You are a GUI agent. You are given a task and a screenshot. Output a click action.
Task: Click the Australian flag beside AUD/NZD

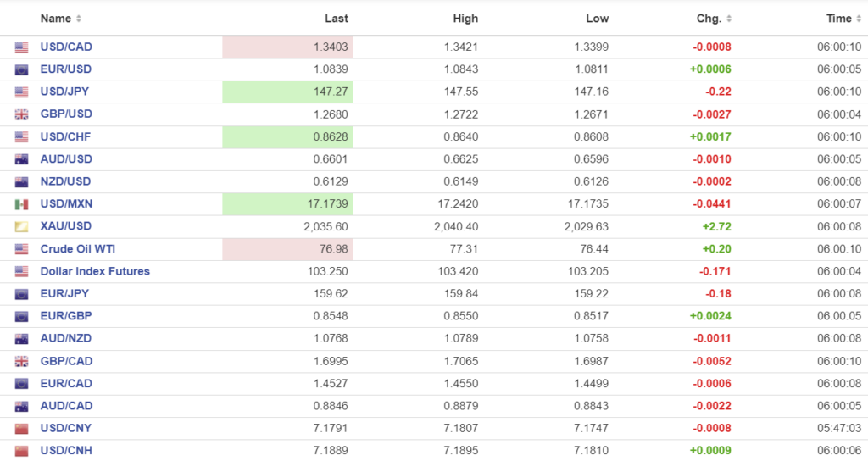click(21, 339)
